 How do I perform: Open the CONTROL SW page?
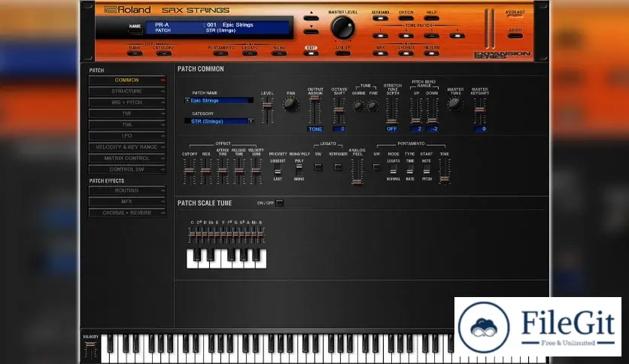coord(126,169)
